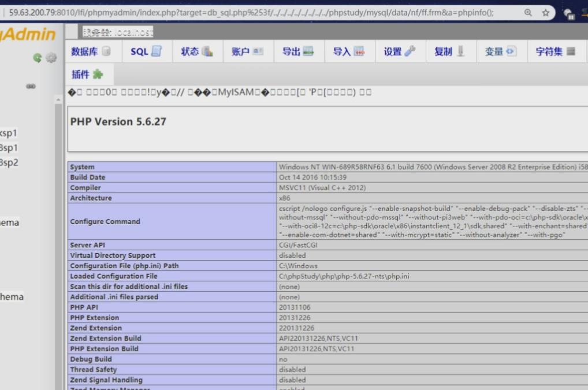
Task: Click the x86 architecture value
Action: pos(284,198)
